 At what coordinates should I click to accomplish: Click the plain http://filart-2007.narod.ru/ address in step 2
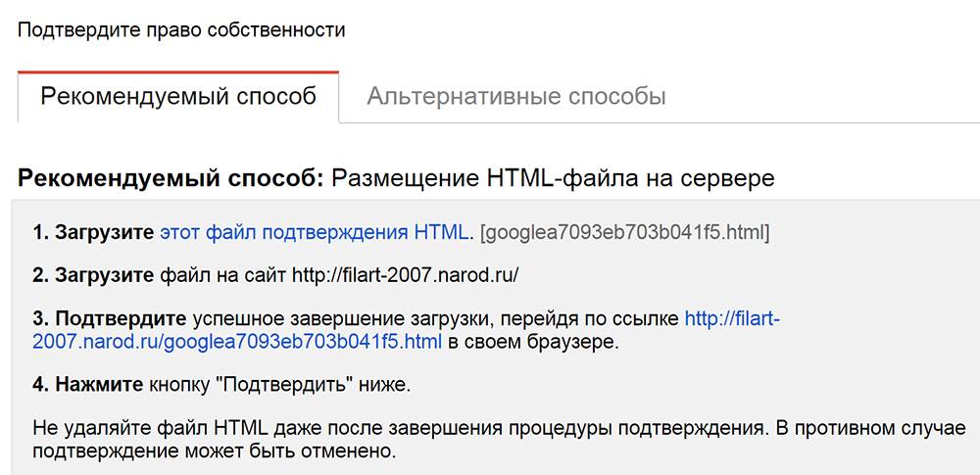(x=405, y=275)
